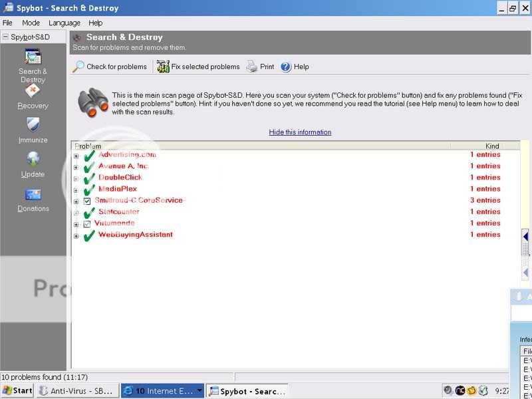The height and width of the screenshot is (399, 532).
Task: Toggle the Avenue A, Inc. checkmark
Action: tap(89, 167)
